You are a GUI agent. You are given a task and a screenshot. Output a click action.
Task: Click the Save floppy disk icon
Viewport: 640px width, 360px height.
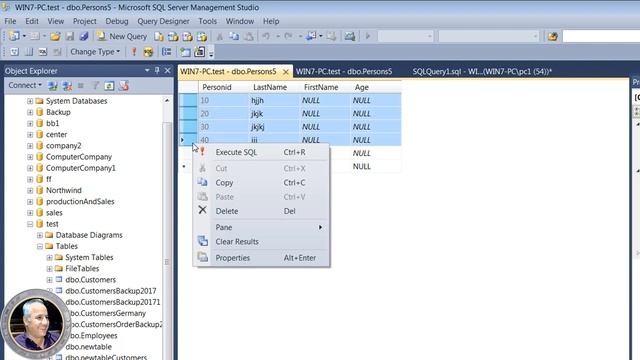click(70, 36)
